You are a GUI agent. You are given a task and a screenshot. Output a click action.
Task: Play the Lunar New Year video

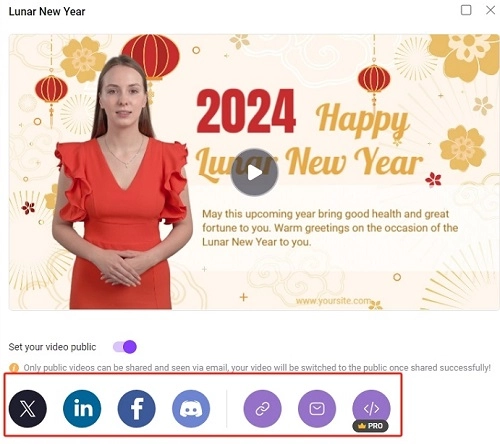point(254,172)
